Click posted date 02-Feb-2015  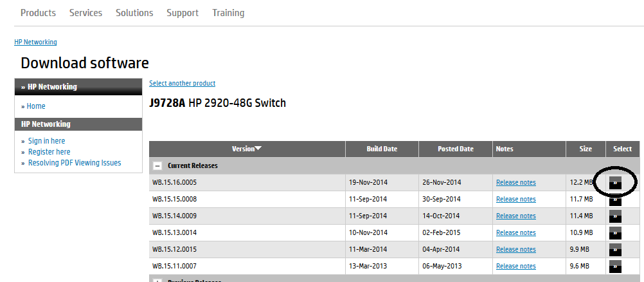coord(442,232)
